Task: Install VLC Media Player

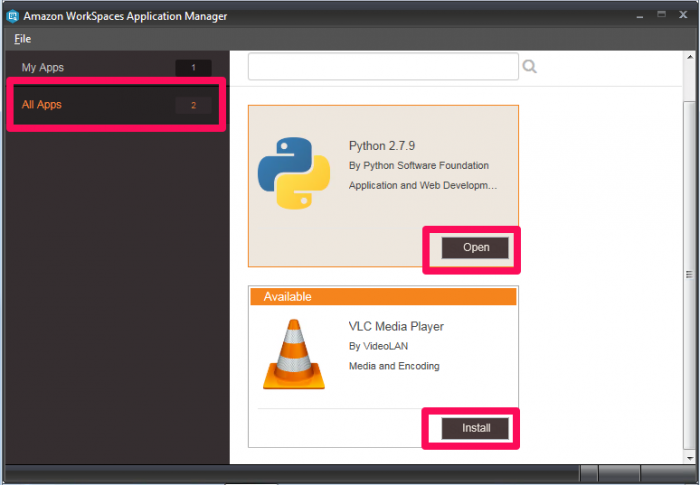Action: click(x=475, y=428)
